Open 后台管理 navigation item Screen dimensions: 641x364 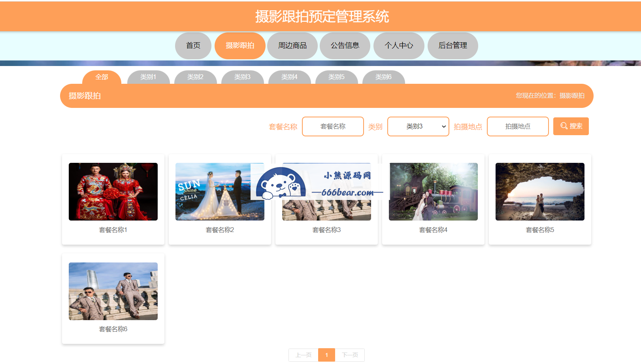click(x=453, y=46)
